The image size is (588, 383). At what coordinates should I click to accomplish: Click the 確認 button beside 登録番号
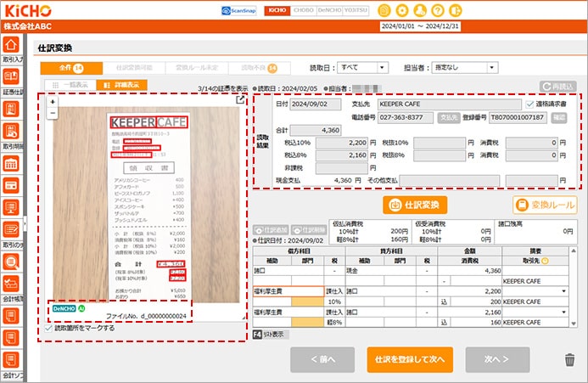click(559, 117)
